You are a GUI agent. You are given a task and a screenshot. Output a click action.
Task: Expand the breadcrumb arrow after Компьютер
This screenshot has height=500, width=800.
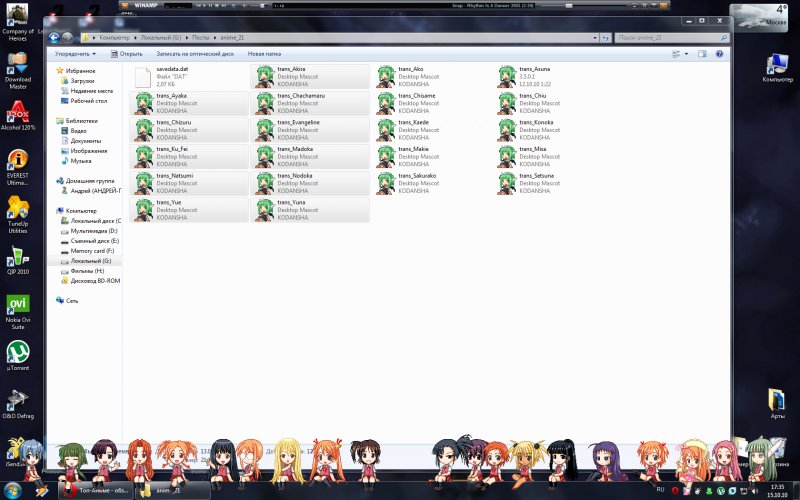pos(135,38)
